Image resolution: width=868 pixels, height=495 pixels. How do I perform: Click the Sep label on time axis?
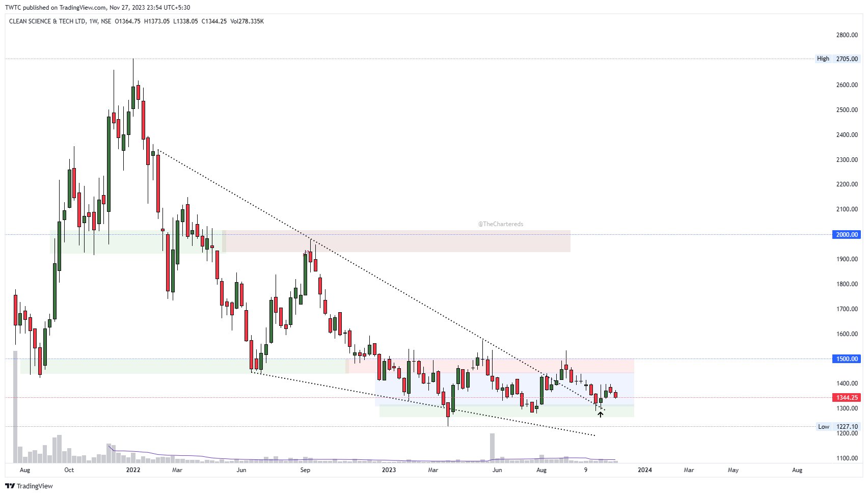[305, 470]
